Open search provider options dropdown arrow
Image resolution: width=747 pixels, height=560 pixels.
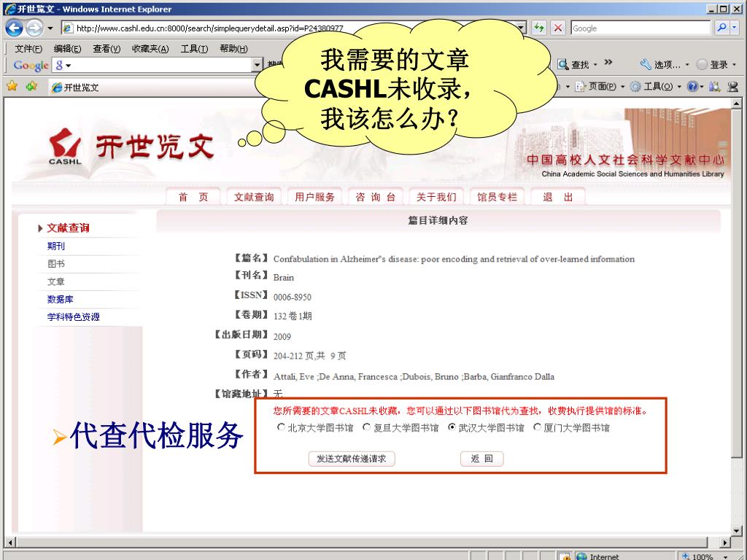pos(734,28)
